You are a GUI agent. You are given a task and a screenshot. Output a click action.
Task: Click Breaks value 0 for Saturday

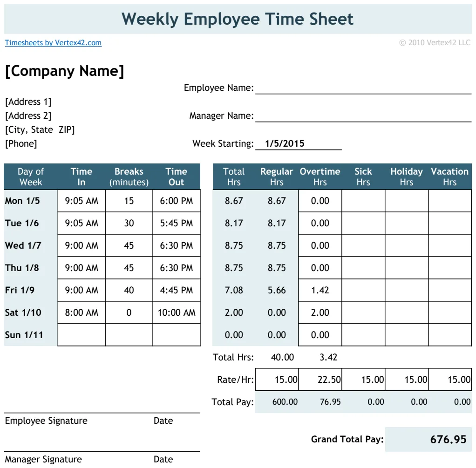pos(129,312)
